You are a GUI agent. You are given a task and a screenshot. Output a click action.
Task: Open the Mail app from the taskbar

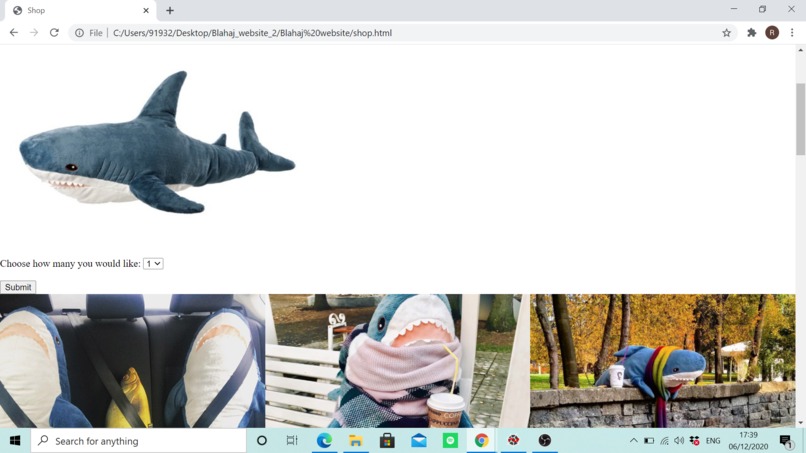(x=418, y=441)
